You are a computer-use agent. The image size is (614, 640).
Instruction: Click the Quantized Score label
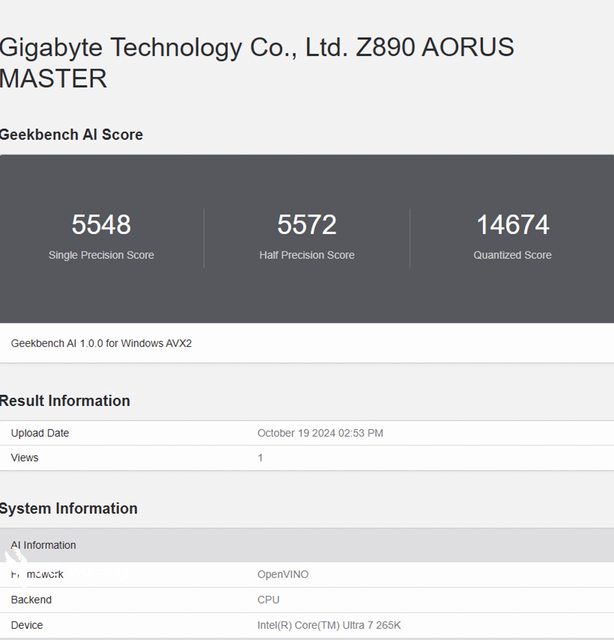(512, 255)
